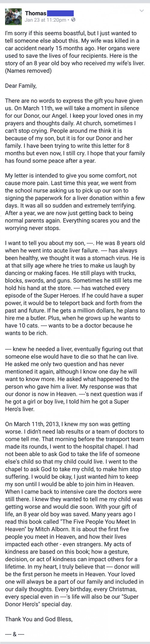
Task: Expand the post options chevron
Action: pyautogui.click(x=142, y=11)
